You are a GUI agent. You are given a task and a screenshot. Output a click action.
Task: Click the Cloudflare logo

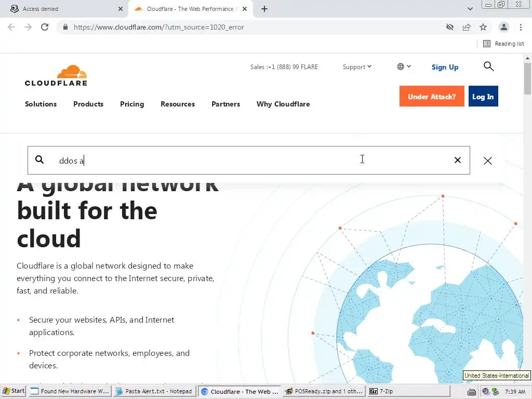click(56, 75)
